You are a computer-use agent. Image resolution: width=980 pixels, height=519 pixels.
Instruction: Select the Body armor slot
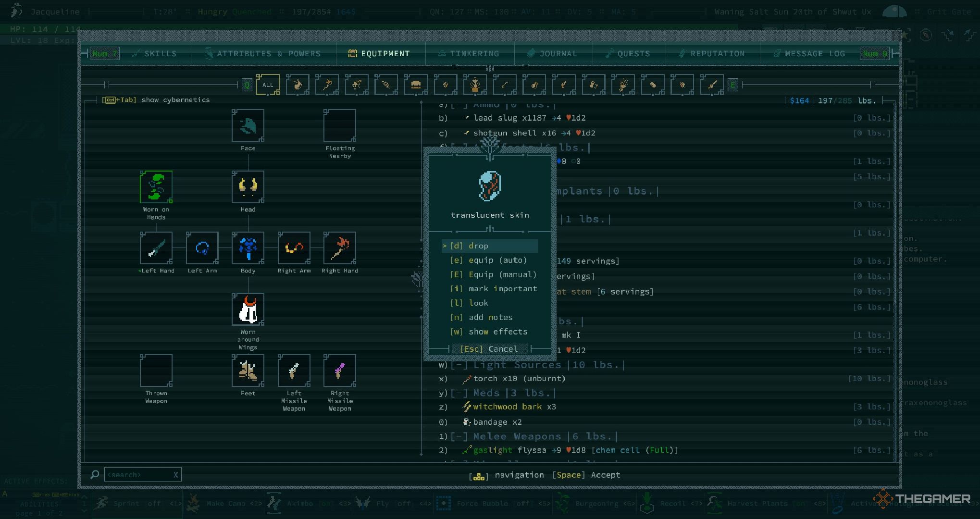pos(248,248)
